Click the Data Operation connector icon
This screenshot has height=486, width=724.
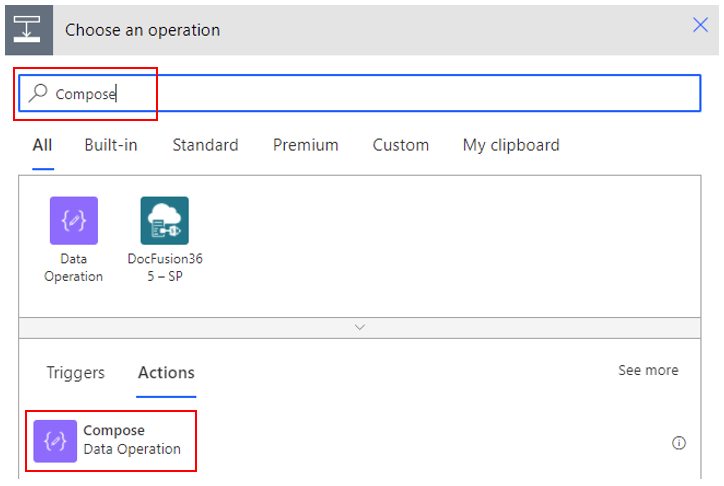click(74, 220)
